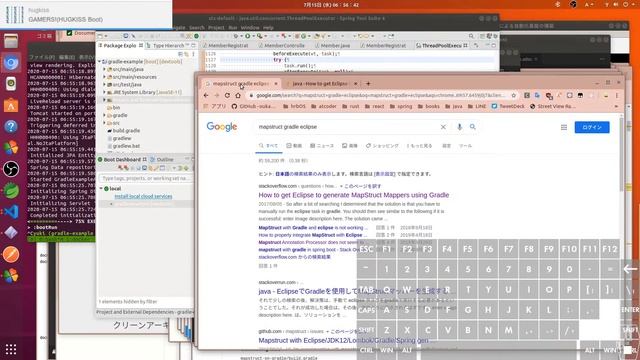Show Applications grid in the dock
The image size is (640, 360).
[11, 349]
